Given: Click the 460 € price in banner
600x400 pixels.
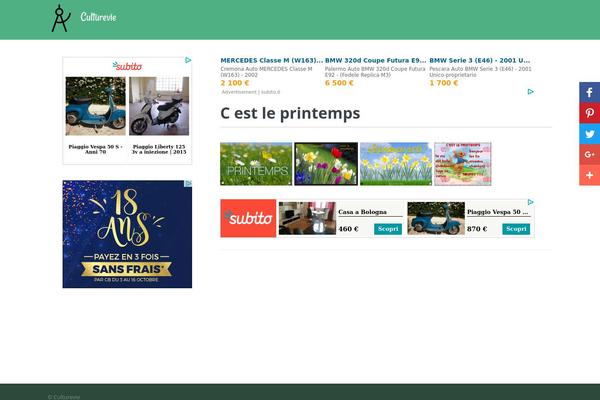Looking at the screenshot, I should coord(348,229).
